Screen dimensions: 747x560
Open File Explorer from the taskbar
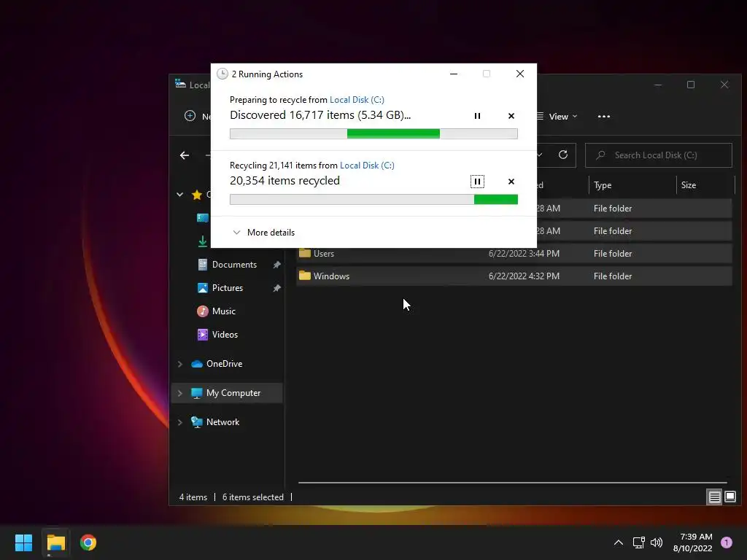[x=55, y=542]
